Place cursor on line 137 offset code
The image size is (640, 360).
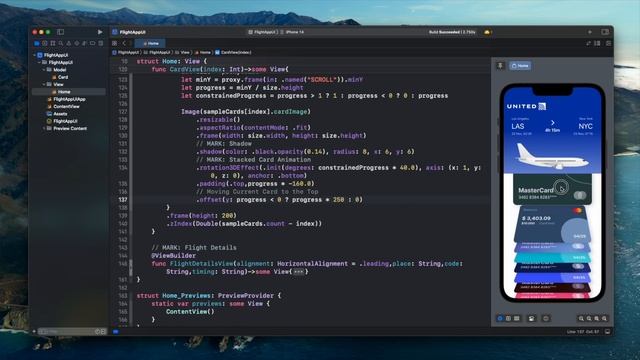point(279,200)
